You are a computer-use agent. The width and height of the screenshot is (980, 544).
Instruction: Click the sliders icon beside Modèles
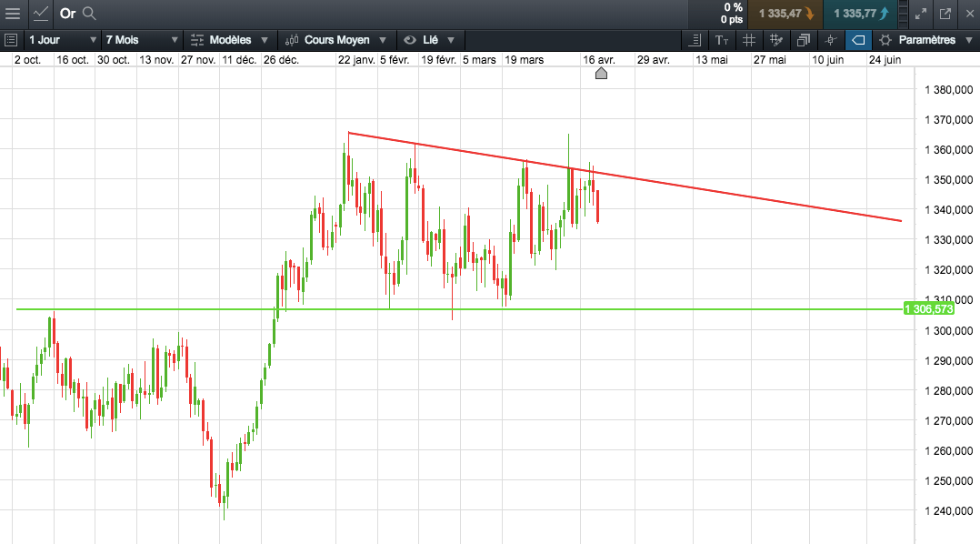click(197, 40)
